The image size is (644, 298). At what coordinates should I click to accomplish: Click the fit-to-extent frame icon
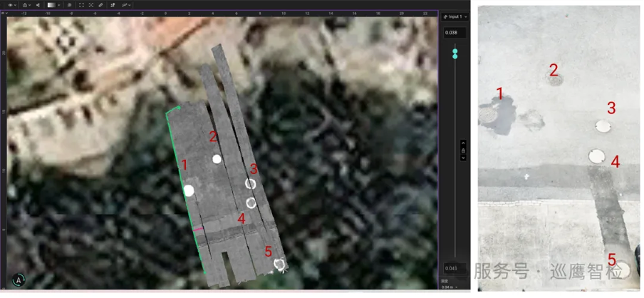tap(80, 4)
